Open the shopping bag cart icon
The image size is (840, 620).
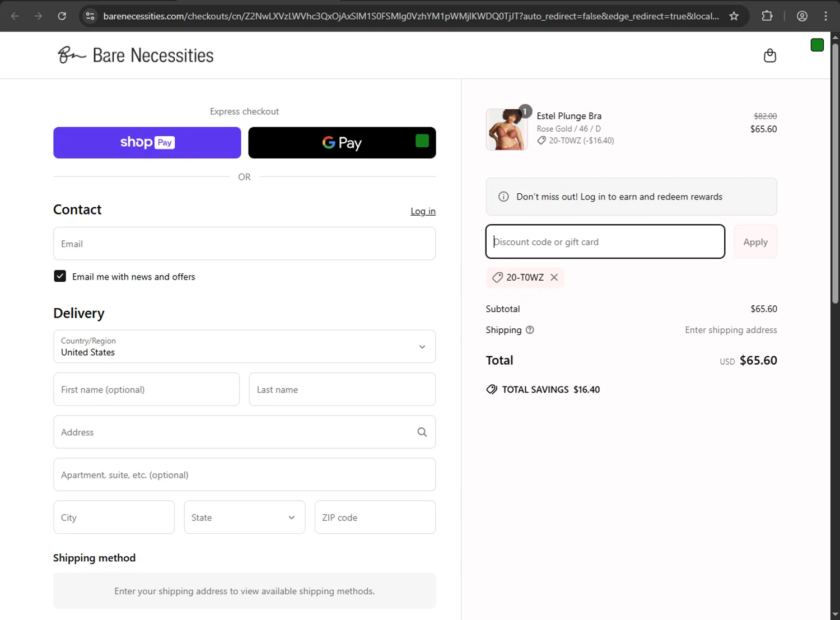[770, 55]
